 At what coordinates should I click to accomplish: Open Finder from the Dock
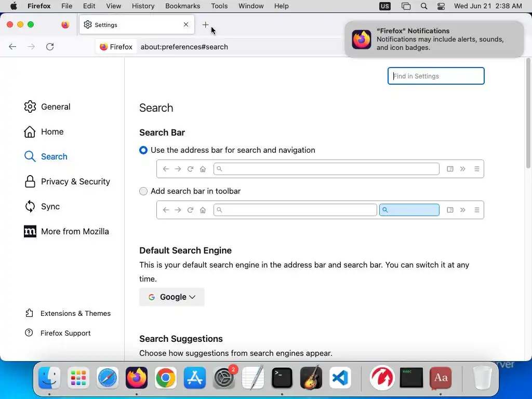coord(49,378)
